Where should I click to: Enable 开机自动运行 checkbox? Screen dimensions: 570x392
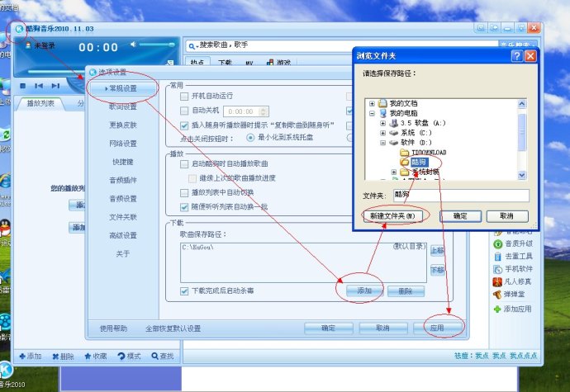click(x=184, y=97)
